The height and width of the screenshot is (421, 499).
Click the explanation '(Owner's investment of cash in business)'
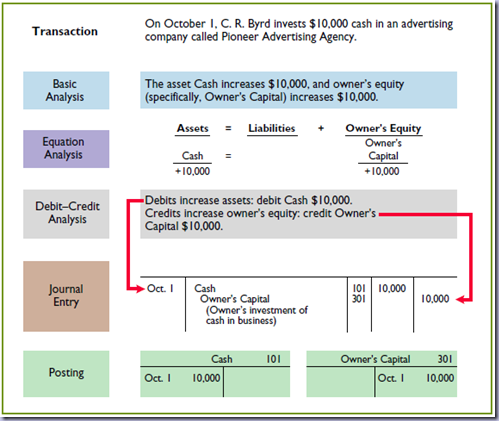pos(257,315)
